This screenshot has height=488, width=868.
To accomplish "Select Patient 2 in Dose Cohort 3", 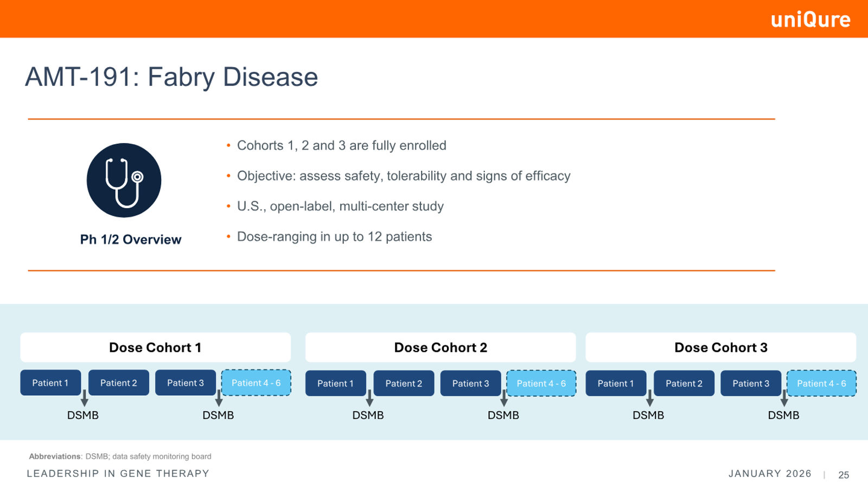I will (x=684, y=383).
